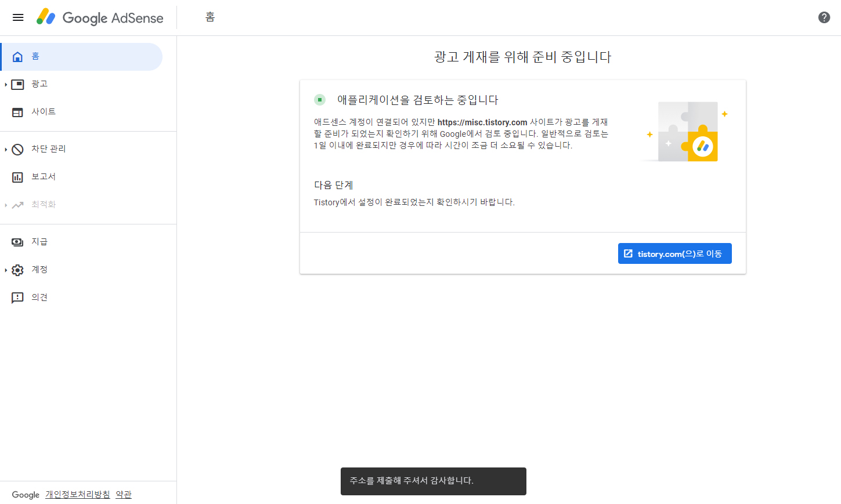
Task: Open the 의견 sidebar item
Action: pyautogui.click(x=81, y=298)
